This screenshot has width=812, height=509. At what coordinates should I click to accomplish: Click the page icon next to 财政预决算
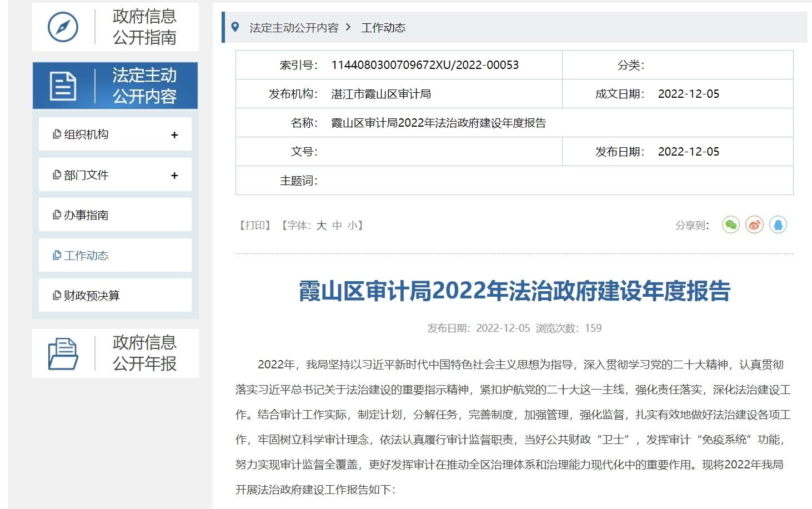click(x=57, y=295)
